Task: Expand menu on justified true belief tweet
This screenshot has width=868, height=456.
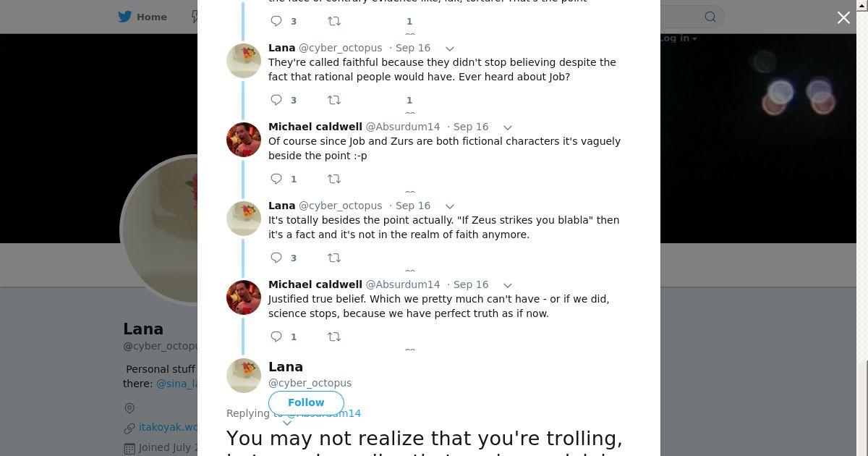Action: tap(508, 285)
